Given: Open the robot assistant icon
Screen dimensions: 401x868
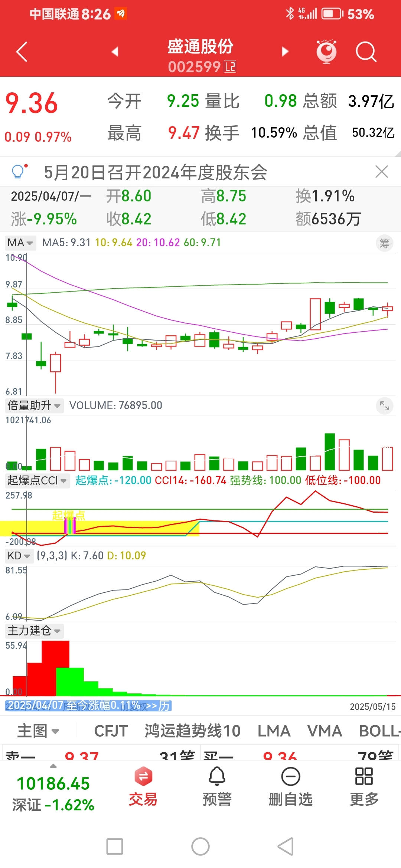Looking at the screenshot, I should pyautogui.click(x=326, y=52).
